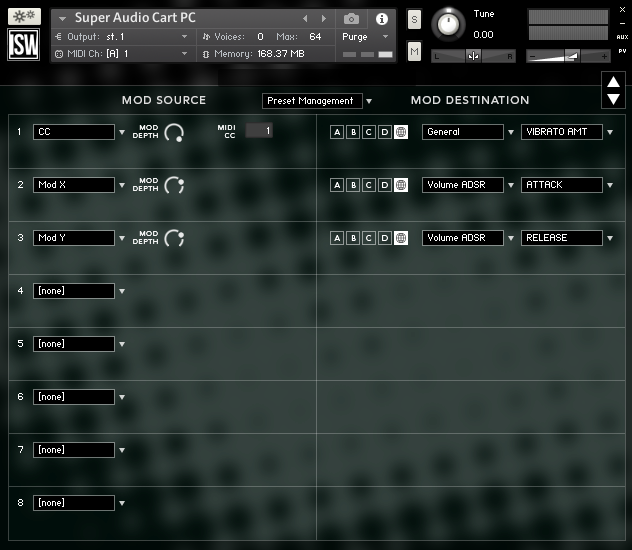Open the RELEASE destination dropdown
The height and width of the screenshot is (550, 632).
tap(561, 238)
